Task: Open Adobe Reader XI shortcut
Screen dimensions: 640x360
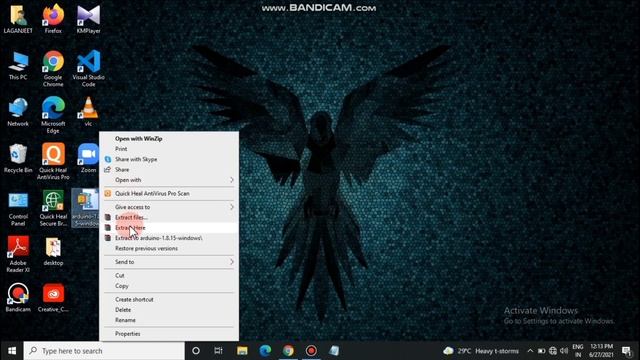Action: [x=18, y=255]
